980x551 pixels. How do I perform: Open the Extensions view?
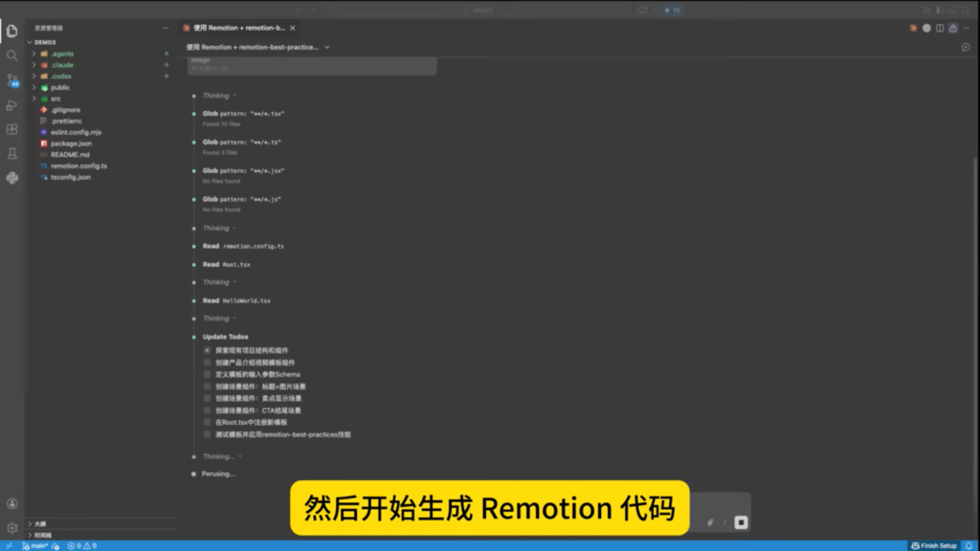pos(11,129)
